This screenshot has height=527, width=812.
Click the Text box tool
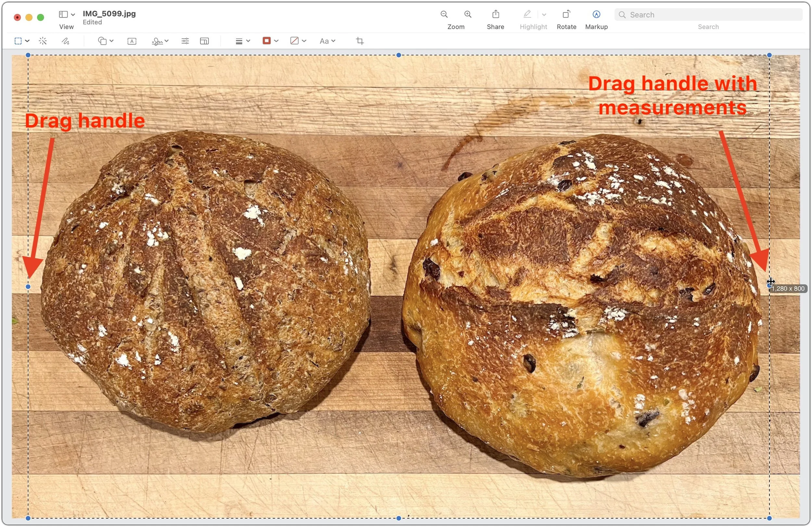[132, 41]
